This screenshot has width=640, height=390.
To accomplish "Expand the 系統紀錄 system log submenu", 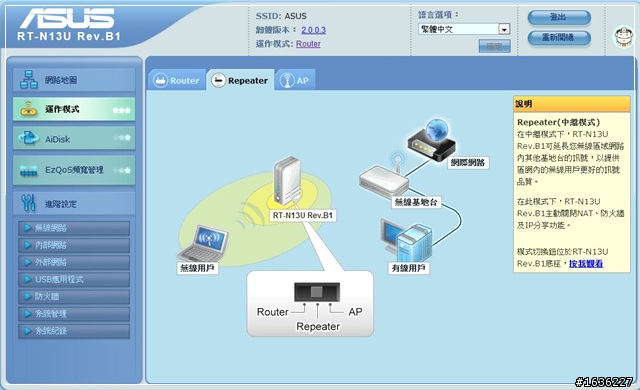I will pyautogui.click(x=74, y=331).
